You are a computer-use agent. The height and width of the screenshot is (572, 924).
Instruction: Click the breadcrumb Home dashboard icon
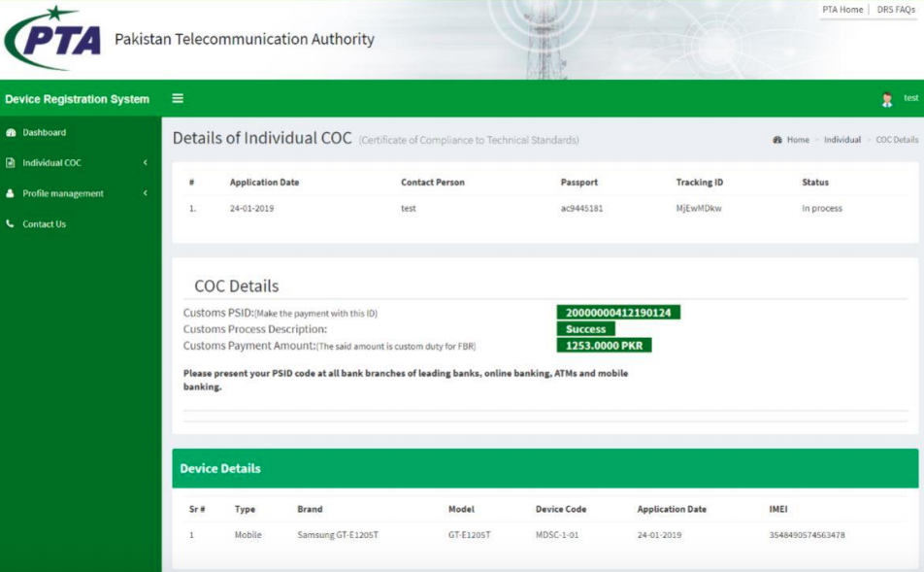[x=777, y=140]
